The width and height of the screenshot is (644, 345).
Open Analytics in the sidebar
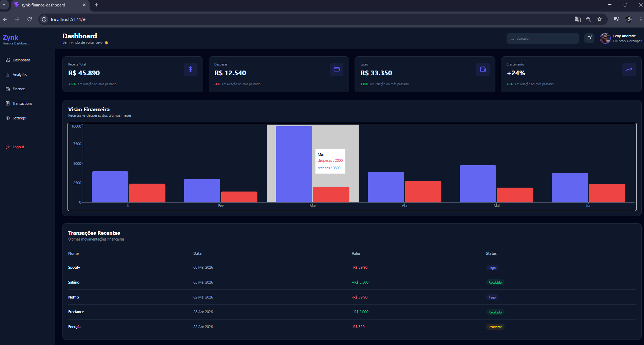tap(16, 75)
